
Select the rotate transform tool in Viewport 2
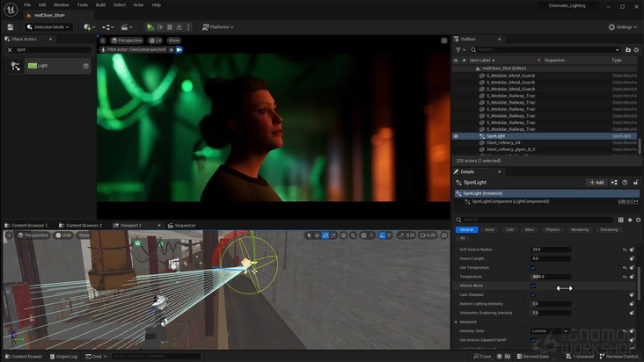coord(326,235)
